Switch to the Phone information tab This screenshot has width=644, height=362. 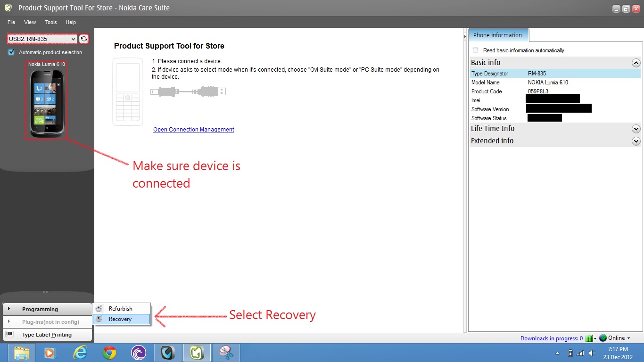point(498,35)
